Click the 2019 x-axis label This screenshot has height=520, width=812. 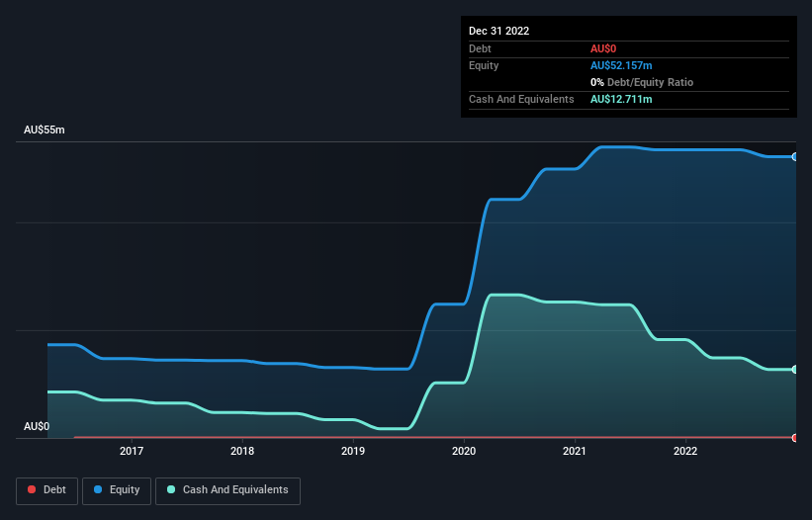[353, 451]
